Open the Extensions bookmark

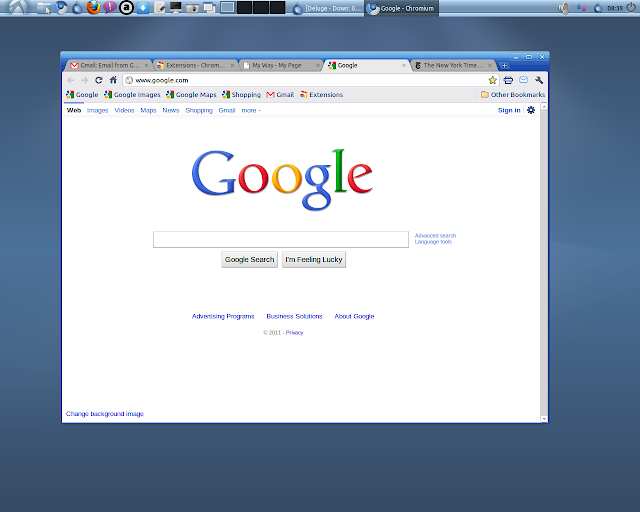coord(321,95)
